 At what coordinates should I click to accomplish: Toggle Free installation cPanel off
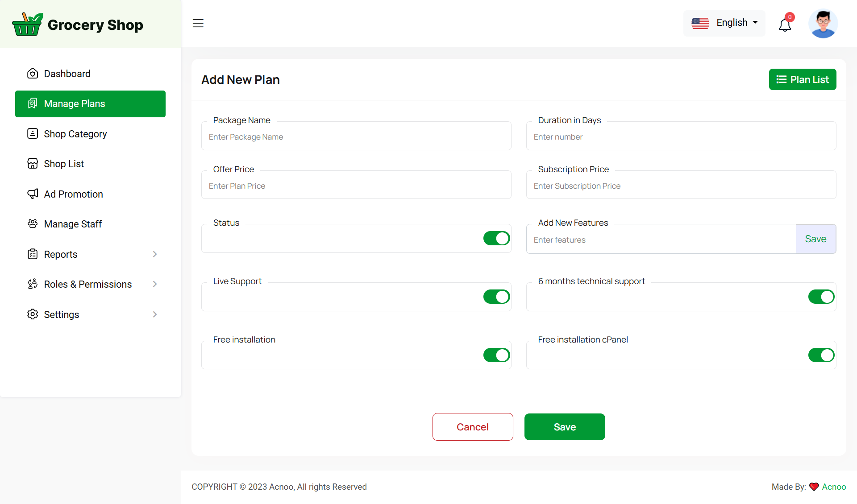[x=821, y=355]
